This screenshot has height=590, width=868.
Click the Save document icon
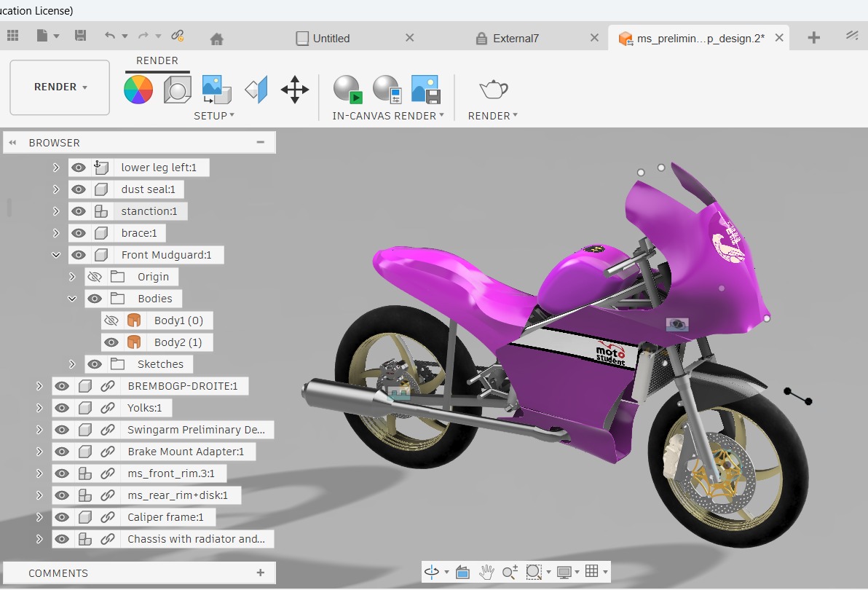coord(80,34)
